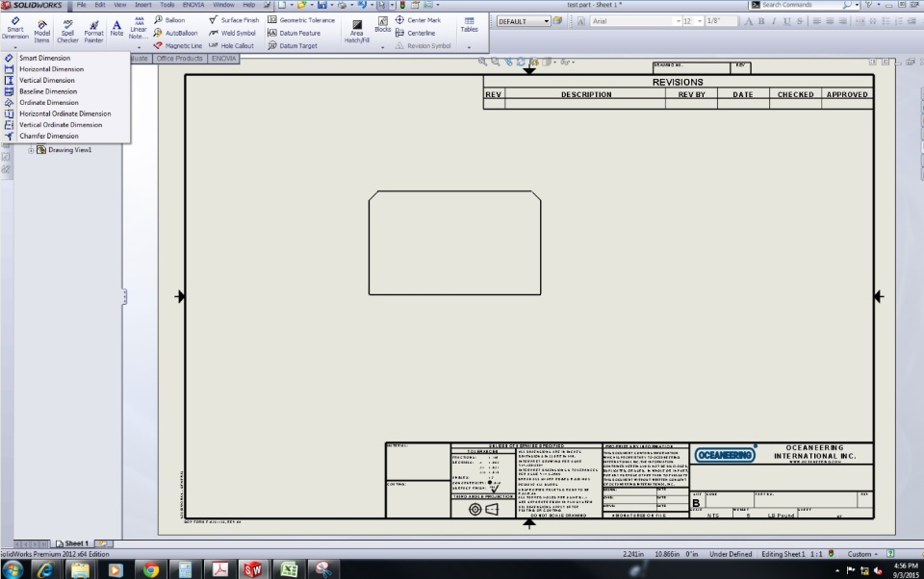This screenshot has width=924, height=579.
Task: Open the Arial font dropdown
Action: pyautogui.click(x=678, y=21)
